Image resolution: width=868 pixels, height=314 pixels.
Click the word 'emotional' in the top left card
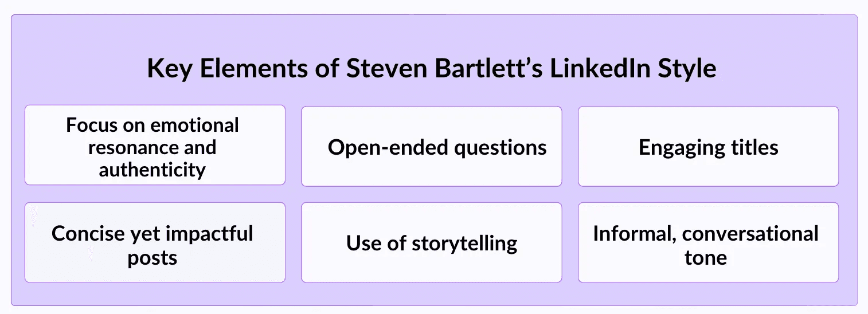coord(196,125)
